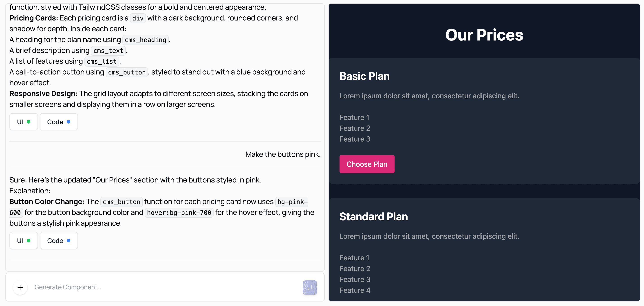Click the cms_list code chip
The width and height of the screenshot is (644, 306).
(x=102, y=61)
